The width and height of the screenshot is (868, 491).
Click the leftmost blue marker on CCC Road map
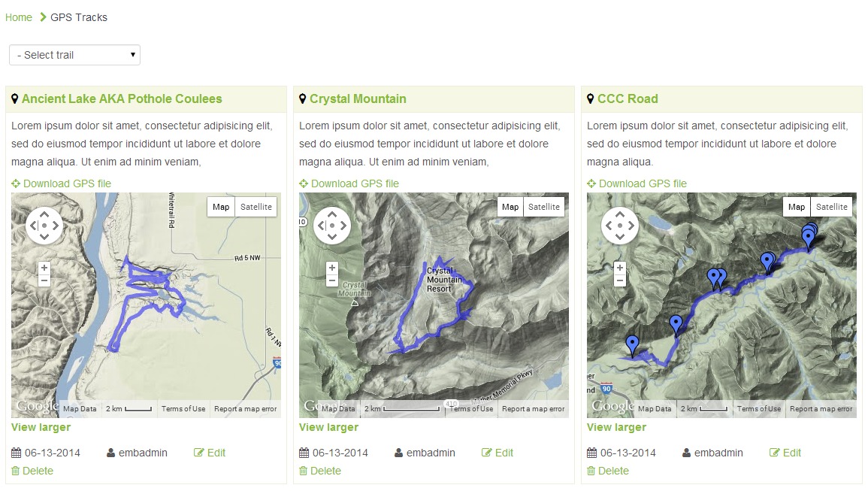click(632, 344)
